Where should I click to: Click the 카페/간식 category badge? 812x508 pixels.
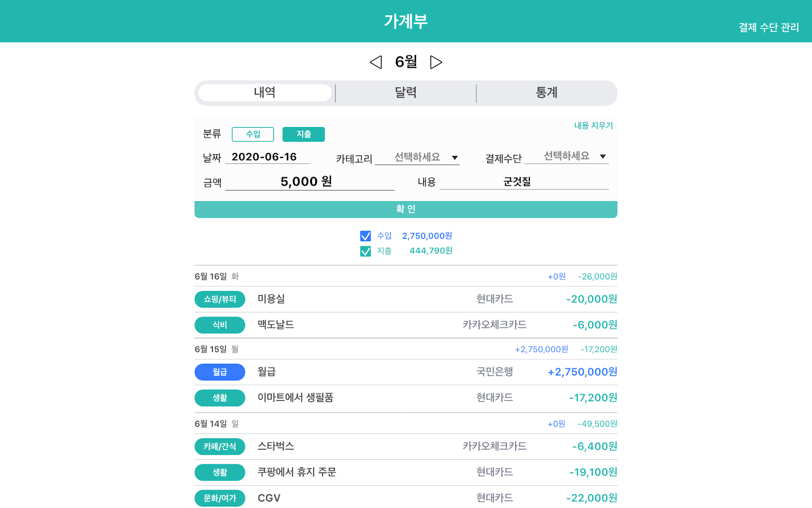[220, 447]
